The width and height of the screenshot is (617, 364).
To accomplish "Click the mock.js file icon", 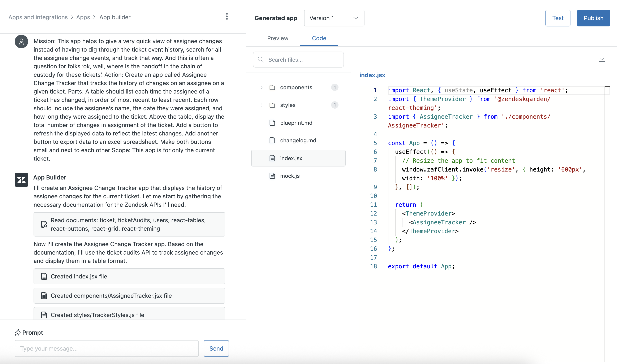I will [272, 176].
